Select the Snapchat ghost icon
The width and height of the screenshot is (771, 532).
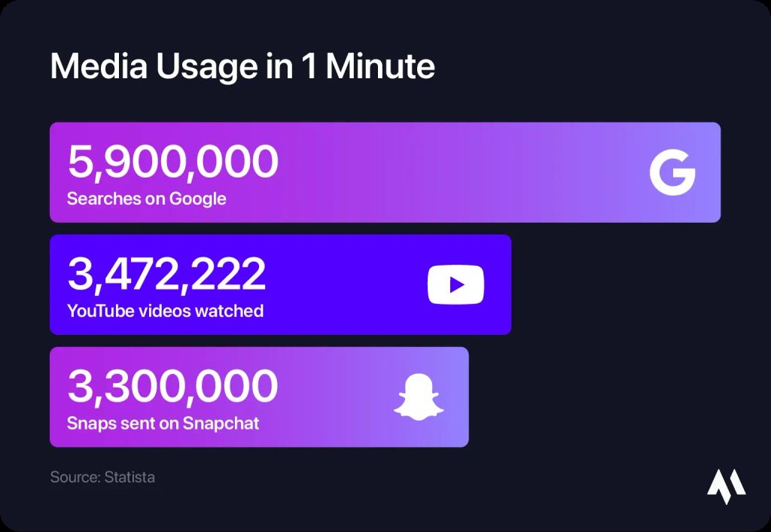click(419, 397)
